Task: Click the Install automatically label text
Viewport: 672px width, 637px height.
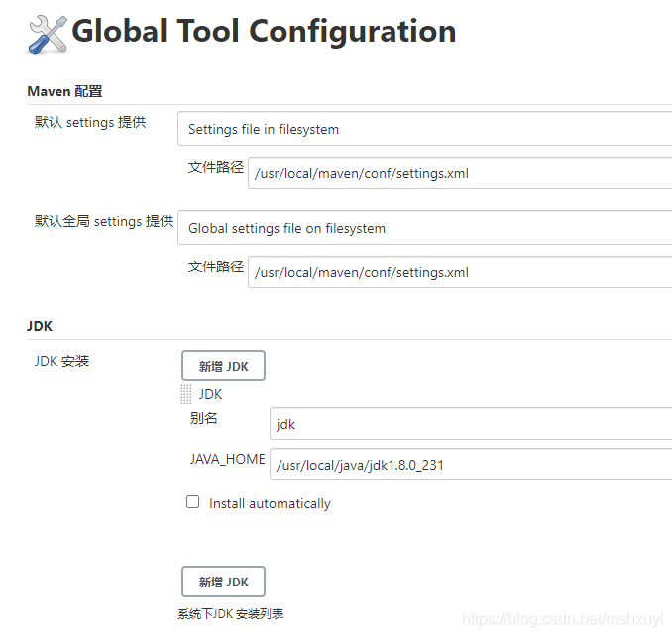Action: coord(270,504)
